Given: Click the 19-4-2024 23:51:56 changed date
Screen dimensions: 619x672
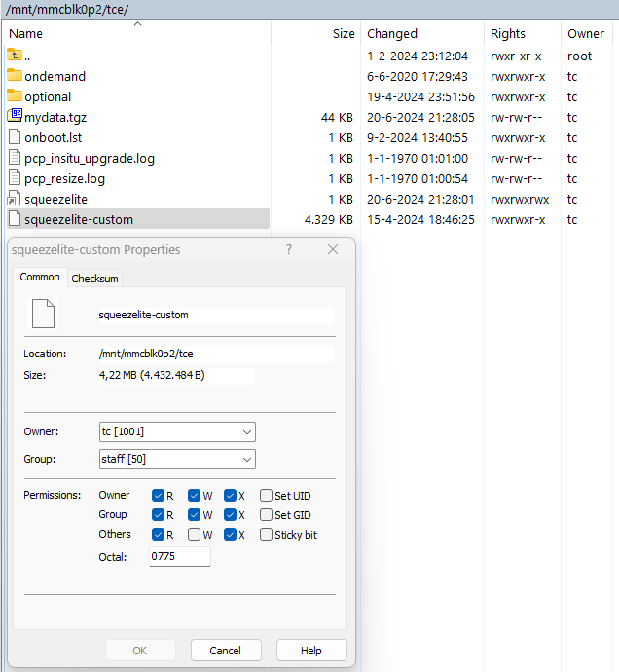Looking at the screenshot, I should tap(420, 96).
